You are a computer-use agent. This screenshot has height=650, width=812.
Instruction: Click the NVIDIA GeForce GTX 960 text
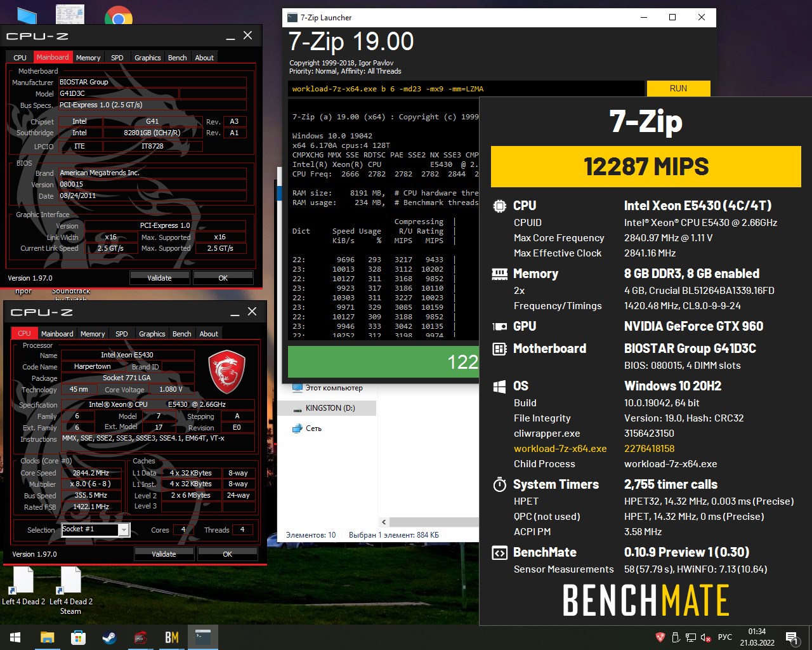click(693, 326)
